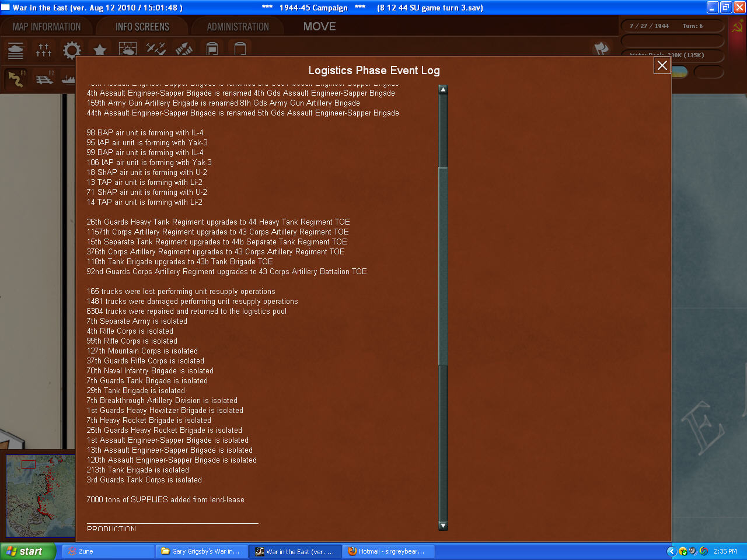Click the star icon in toolbar
The width and height of the screenshot is (747, 560).
pos(100,50)
